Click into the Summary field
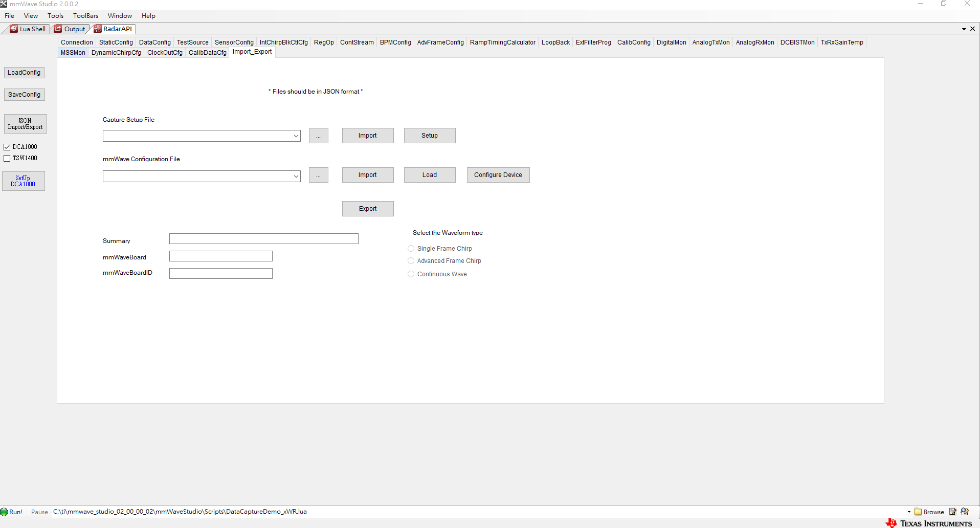This screenshot has height=528, width=980. point(264,239)
